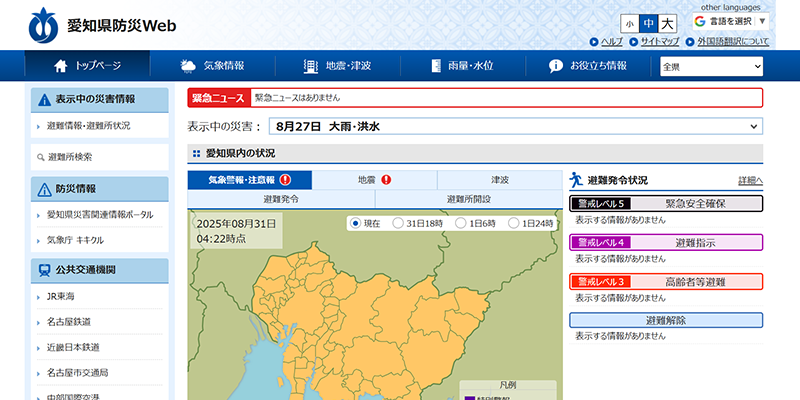
Task: Click the Aichi prefecture emblem logo
Action: point(43,25)
